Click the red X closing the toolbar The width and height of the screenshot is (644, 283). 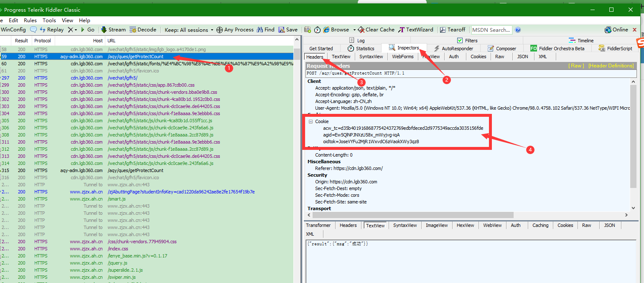(635, 30)
